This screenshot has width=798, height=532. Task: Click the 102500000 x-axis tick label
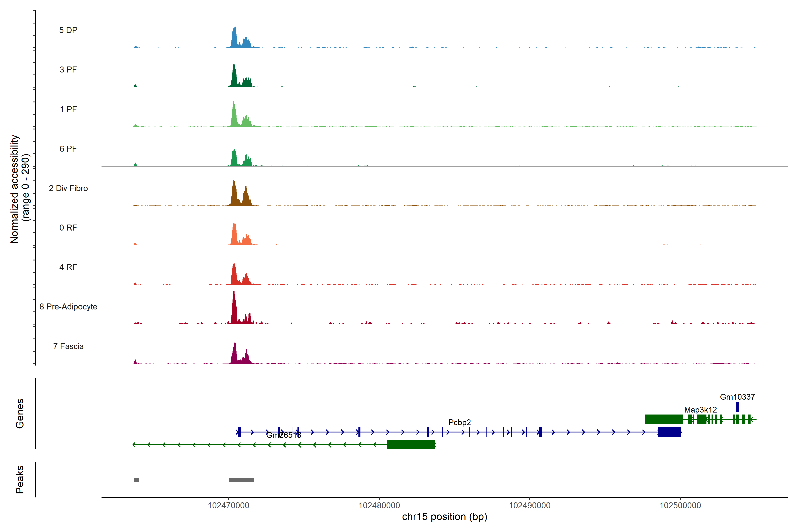coord(680,506)
